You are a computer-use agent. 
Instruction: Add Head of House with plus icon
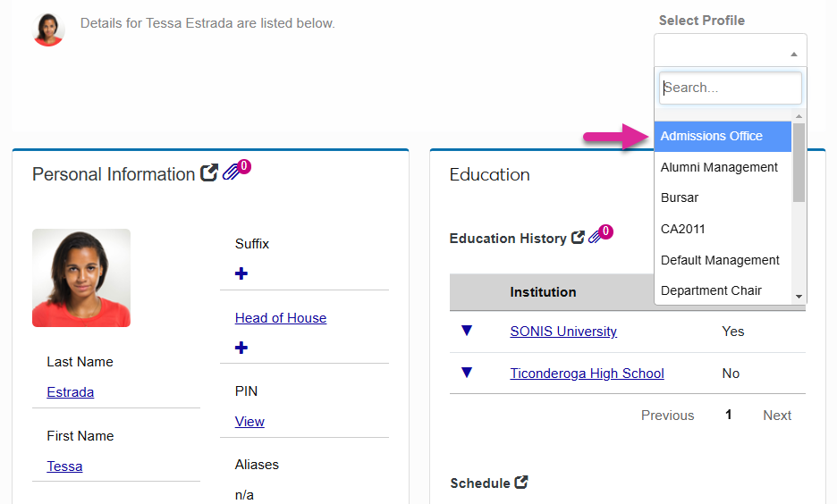[x=241, y=348]
